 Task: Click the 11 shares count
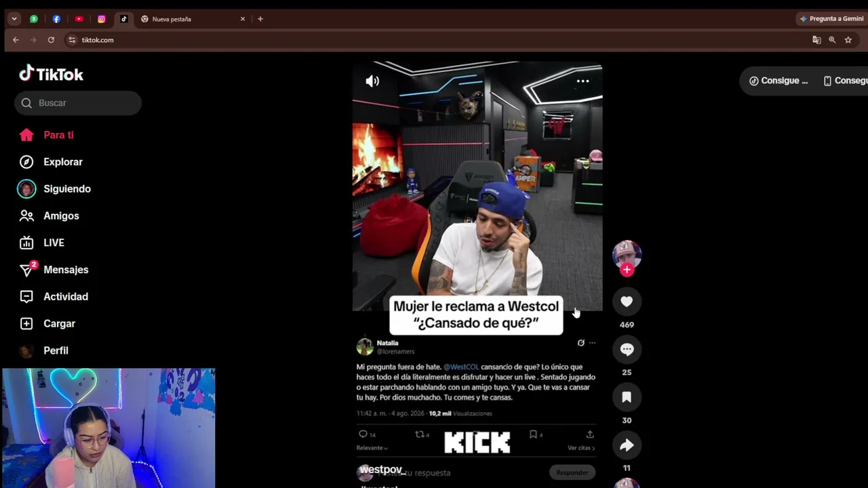[x=627, y=468]
